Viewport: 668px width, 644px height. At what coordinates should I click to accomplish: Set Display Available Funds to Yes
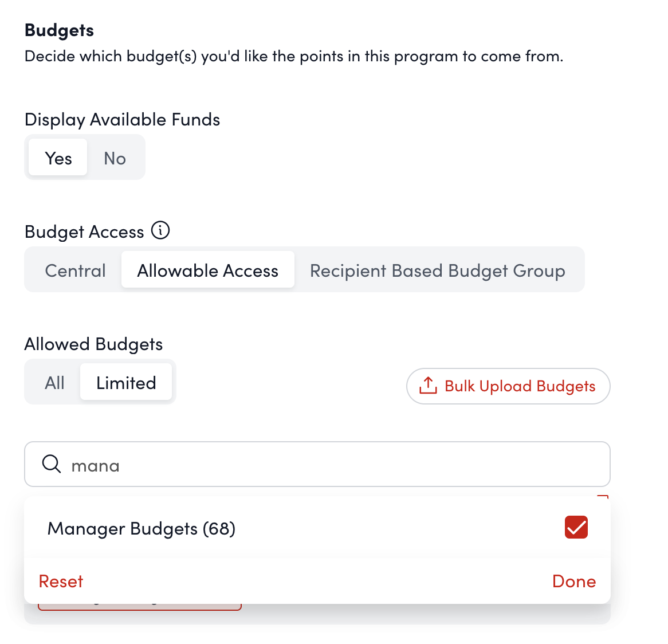(58, 158)
